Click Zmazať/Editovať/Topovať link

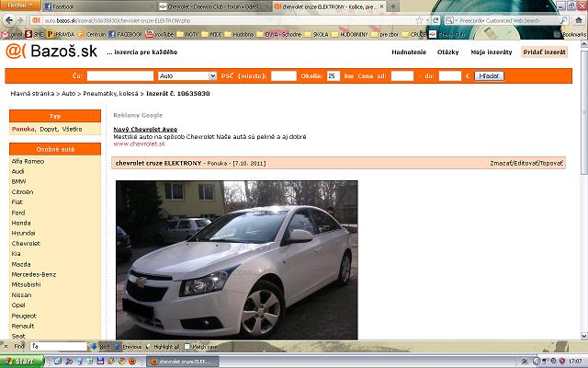[526, 164]
